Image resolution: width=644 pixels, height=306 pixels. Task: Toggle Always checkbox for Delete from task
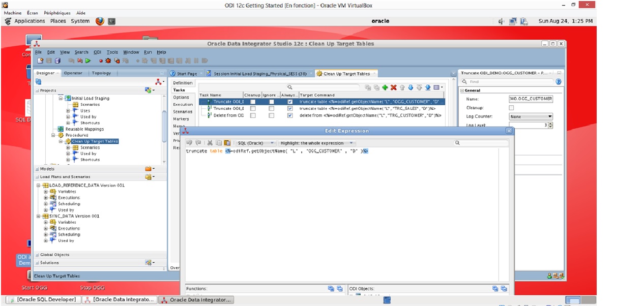[x=290, y=115]
